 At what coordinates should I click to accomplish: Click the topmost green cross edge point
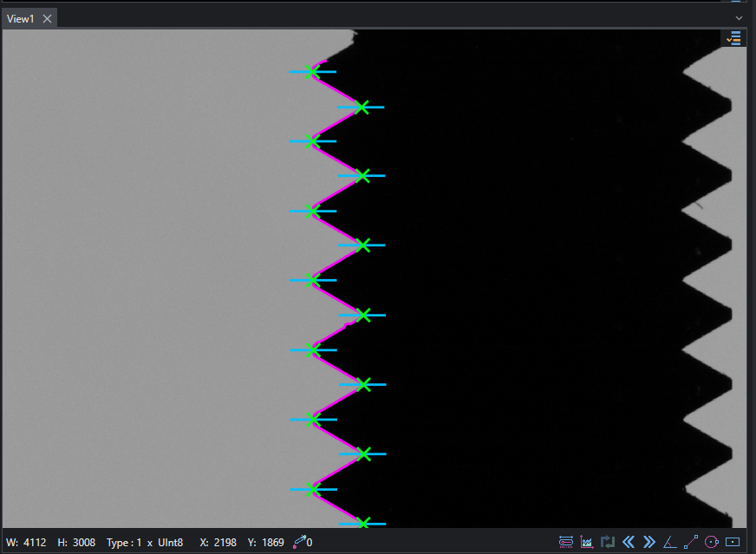point(312,72)
